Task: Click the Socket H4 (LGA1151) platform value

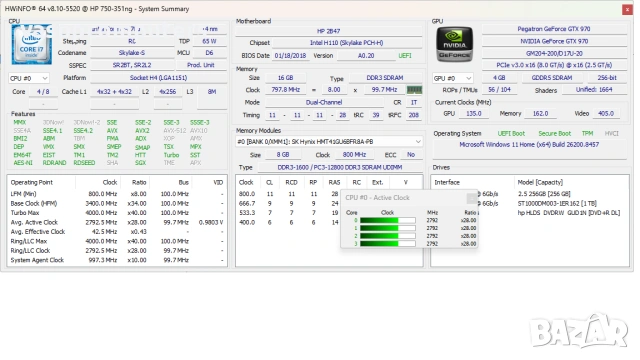Action: (158, 78)
